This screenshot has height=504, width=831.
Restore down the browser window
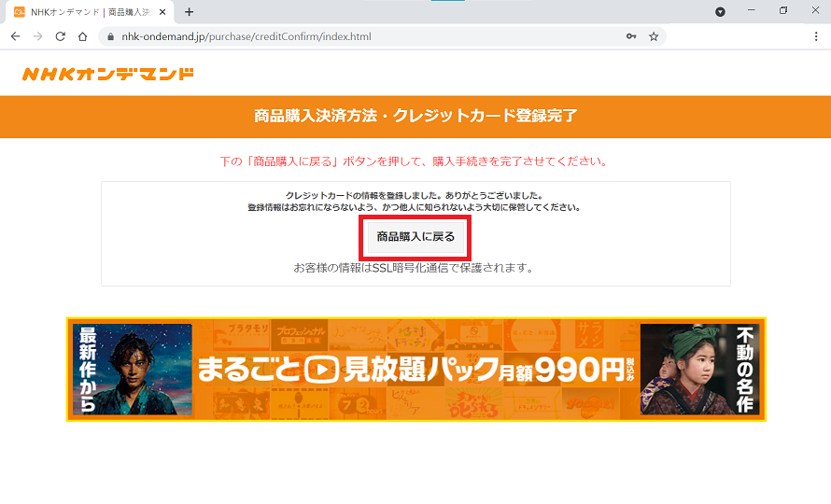783,10
